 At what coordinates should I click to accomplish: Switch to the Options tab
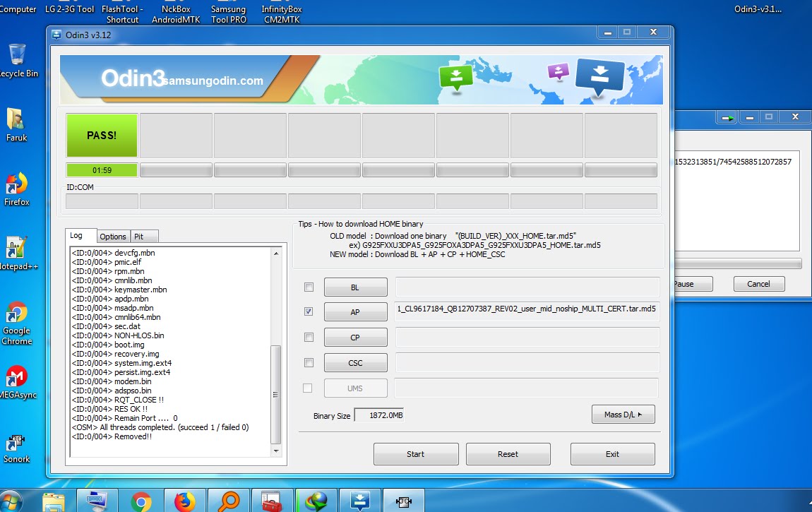point(113,236)
